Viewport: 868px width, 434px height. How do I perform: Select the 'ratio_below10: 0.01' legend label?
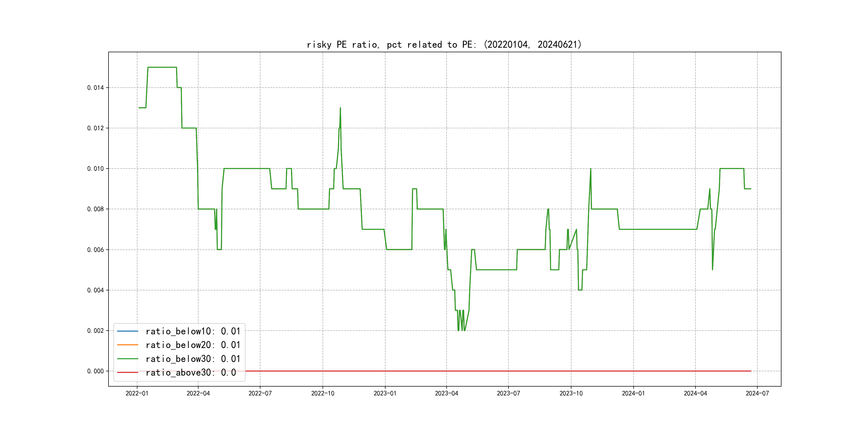[x=193, y=331]
